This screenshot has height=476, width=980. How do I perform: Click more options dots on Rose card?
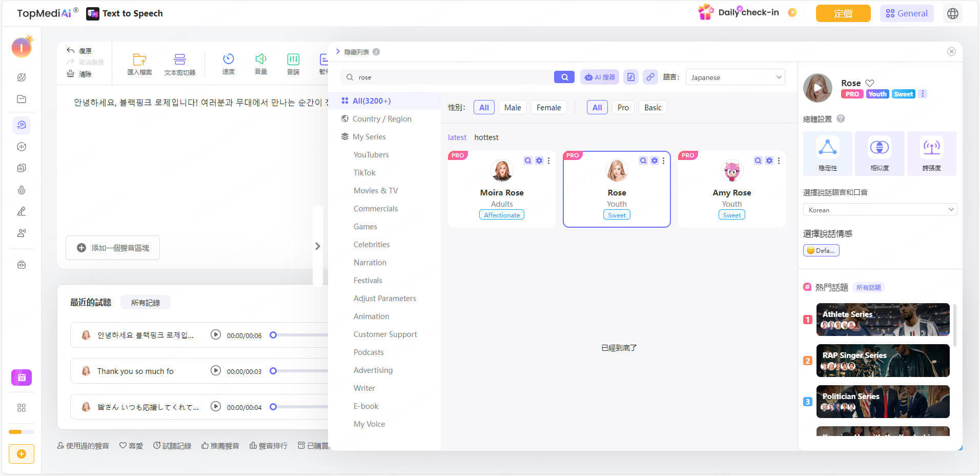click(663, 161)
